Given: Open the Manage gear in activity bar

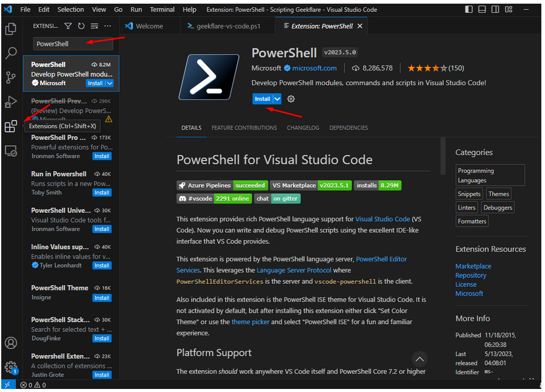Looking at the screenshot, I should pos(11,367).
